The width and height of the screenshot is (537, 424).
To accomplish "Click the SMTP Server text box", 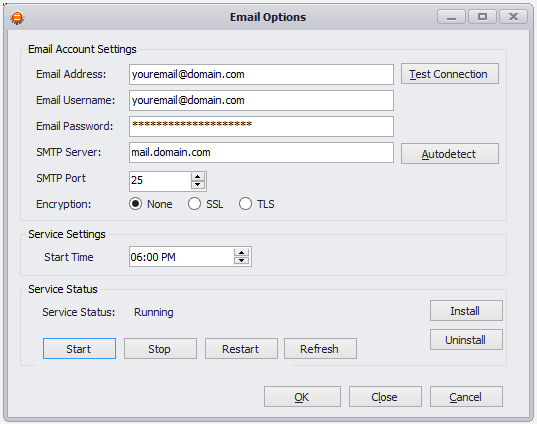I will (261, 152).
